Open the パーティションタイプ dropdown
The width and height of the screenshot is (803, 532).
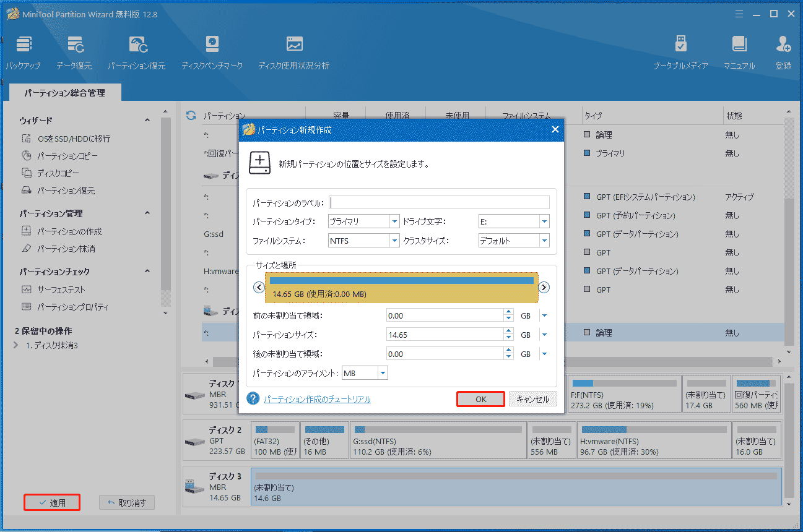point(394,221)
